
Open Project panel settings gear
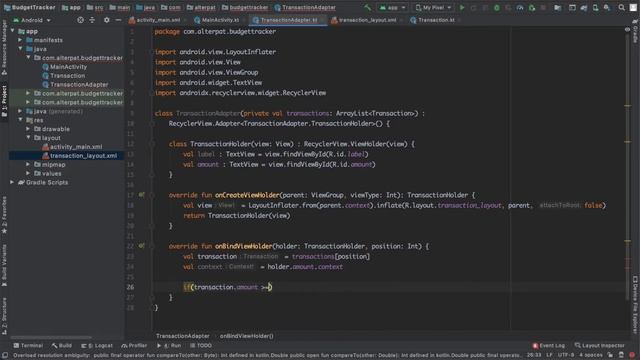click(107, 20)
